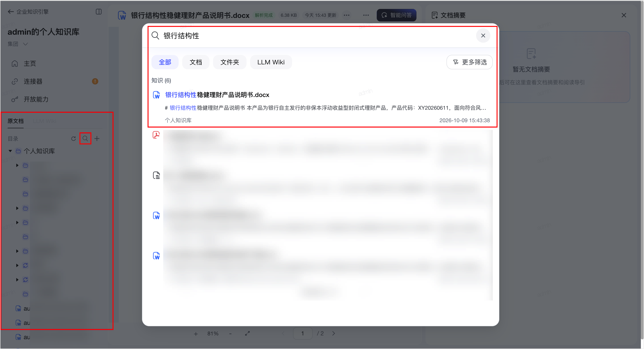This screenshot has height=349, width=644.
Task: Click the 智能问答 button
Action: 397,15
